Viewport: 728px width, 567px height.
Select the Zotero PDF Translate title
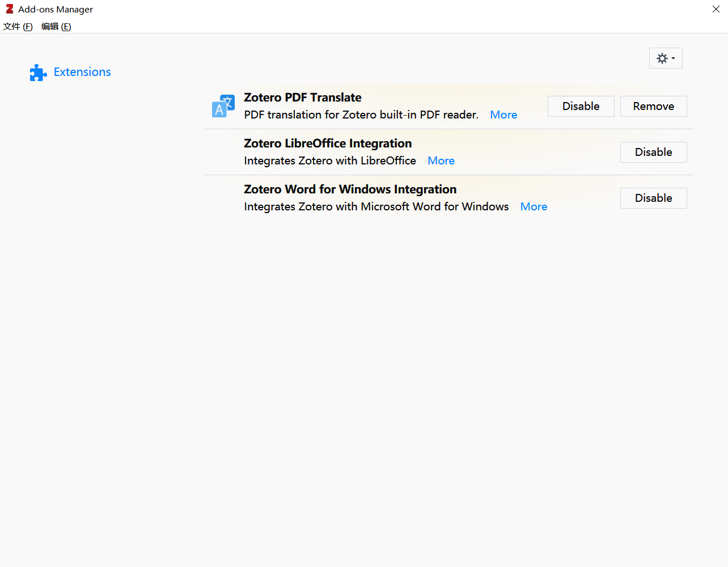coord(303,98)
